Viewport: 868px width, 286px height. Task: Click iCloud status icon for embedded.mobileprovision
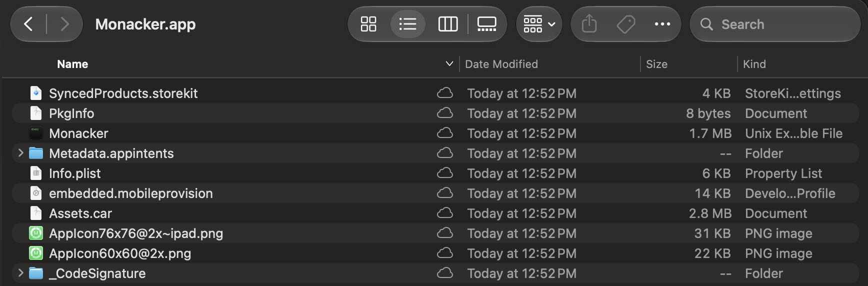coord(445,193)
